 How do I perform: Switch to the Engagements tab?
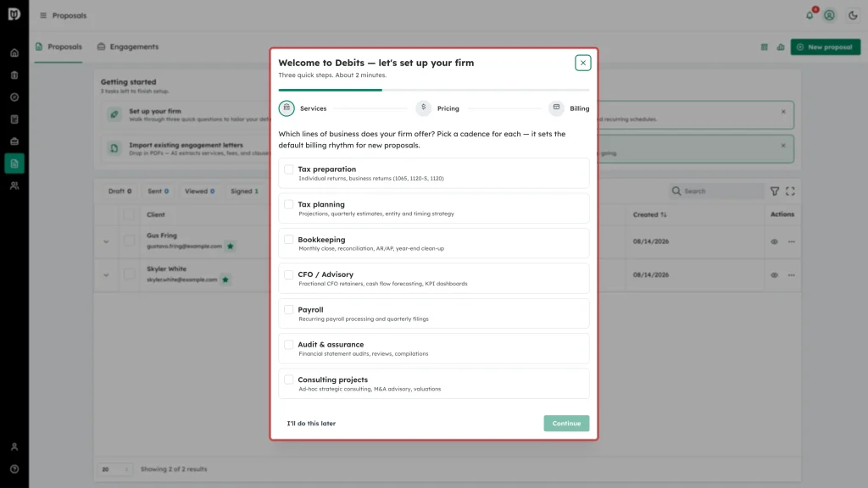(128, 47)
